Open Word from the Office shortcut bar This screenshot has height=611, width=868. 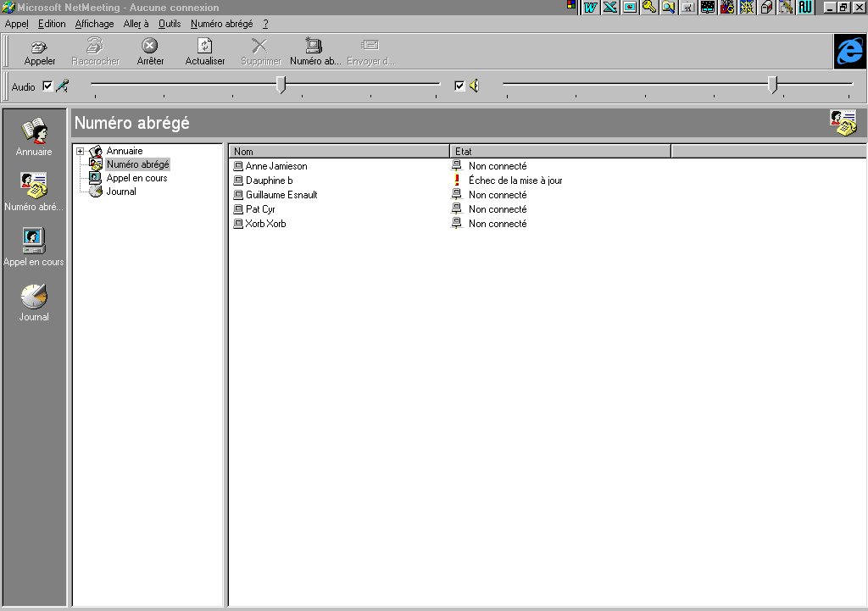coord(591,8)
